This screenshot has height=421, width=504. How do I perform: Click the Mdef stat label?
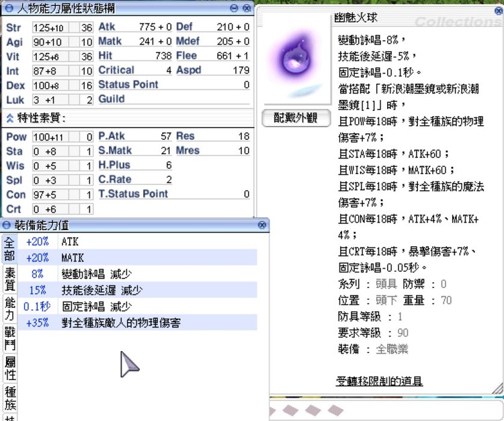tap(187, 41)
